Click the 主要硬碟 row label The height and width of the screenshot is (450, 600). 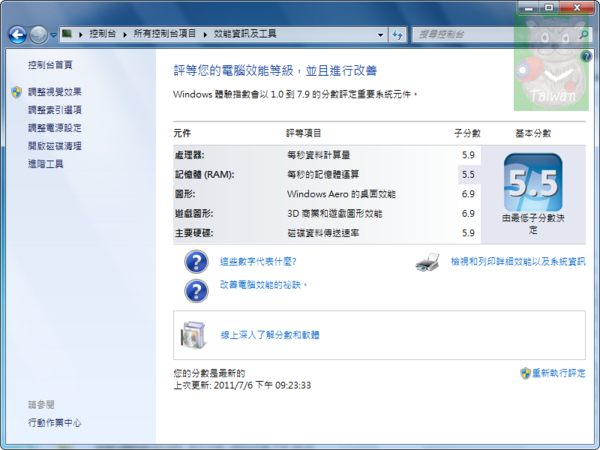pos(194,233)
